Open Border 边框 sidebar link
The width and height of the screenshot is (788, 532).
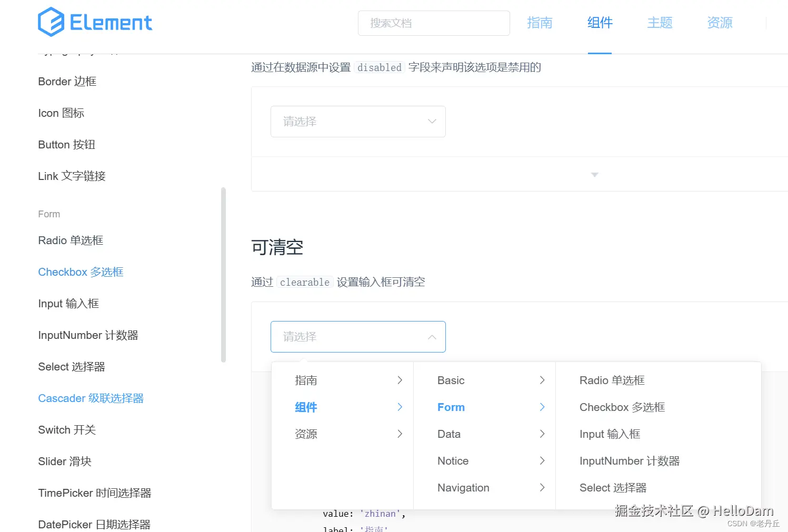(67, 82)
